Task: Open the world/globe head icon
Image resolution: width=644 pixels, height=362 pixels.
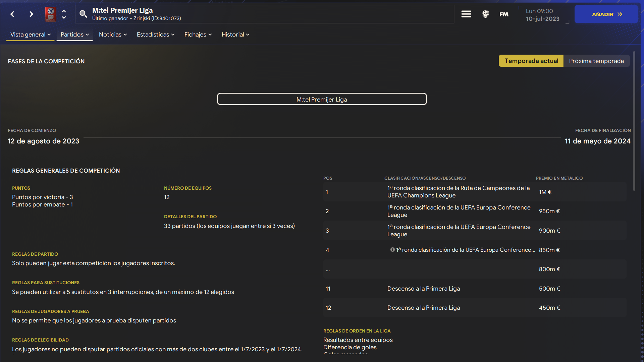Action: [x=485, y=14]
